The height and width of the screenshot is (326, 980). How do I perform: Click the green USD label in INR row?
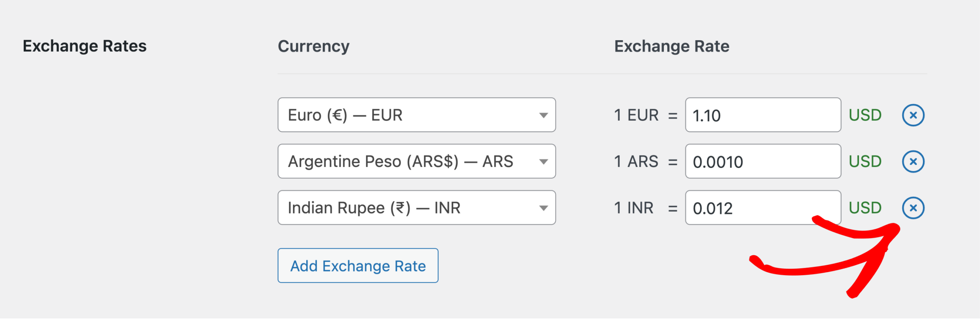[865, 208]
